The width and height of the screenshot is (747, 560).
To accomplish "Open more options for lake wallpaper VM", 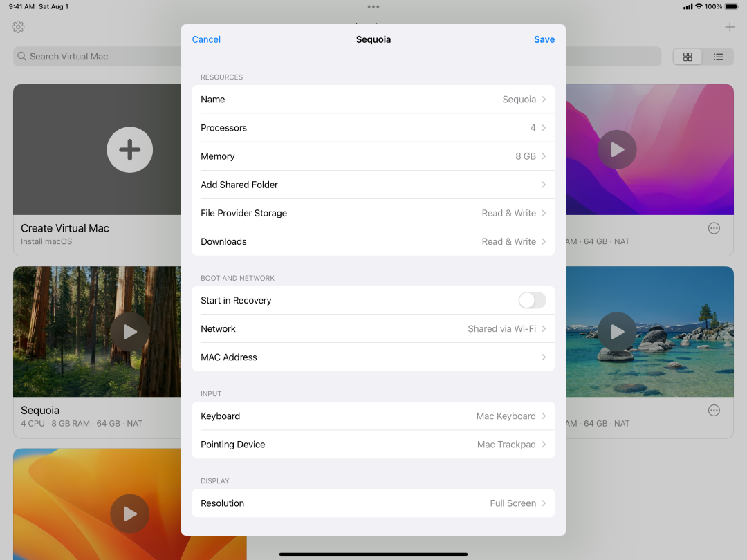I will coord(714,410).
